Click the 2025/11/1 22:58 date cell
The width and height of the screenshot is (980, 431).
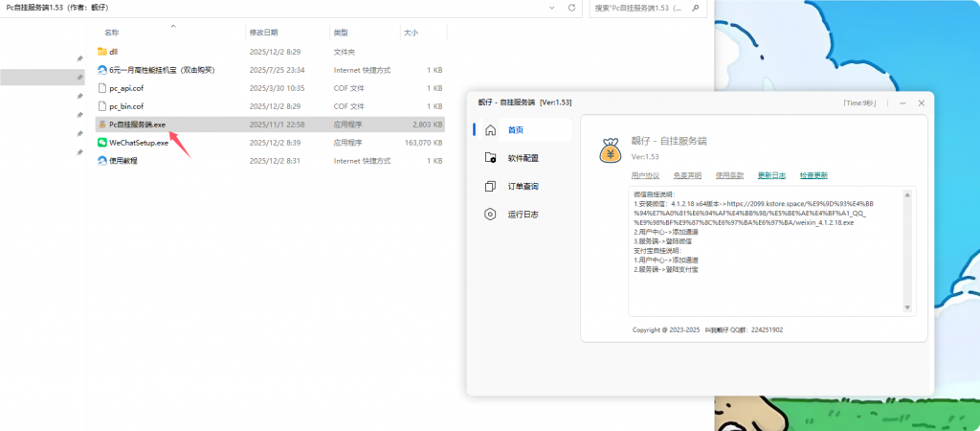[277, 125]
